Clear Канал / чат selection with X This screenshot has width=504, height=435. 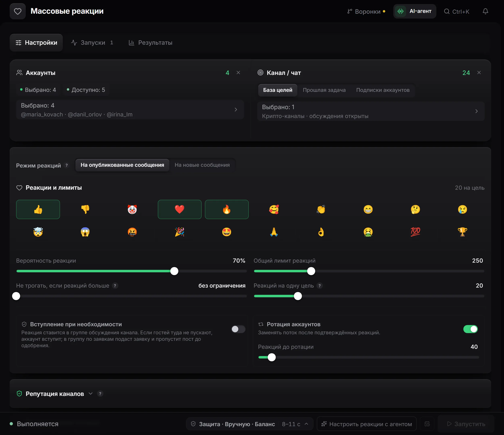(479, 72)
